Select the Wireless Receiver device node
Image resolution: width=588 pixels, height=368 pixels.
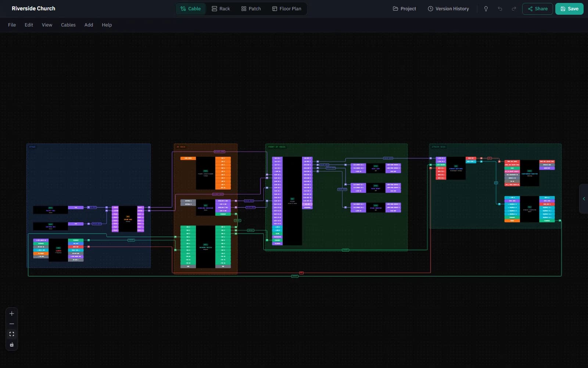[x=205, y=208]
